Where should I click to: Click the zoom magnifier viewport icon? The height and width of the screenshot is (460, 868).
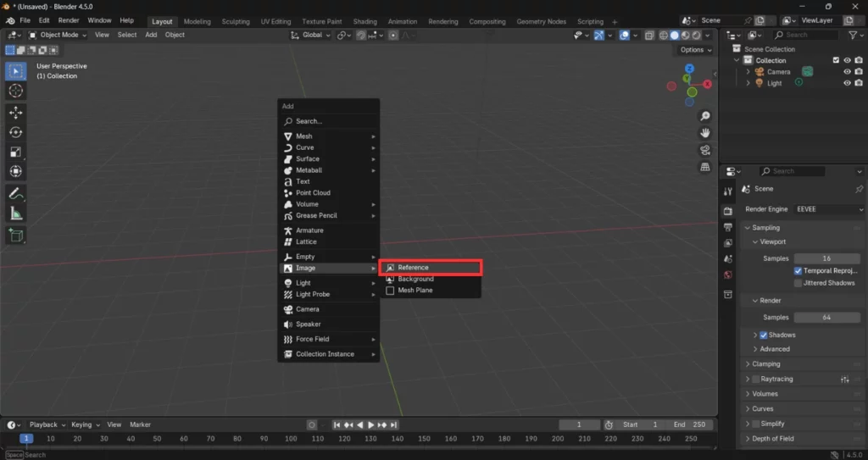(704, 116)
